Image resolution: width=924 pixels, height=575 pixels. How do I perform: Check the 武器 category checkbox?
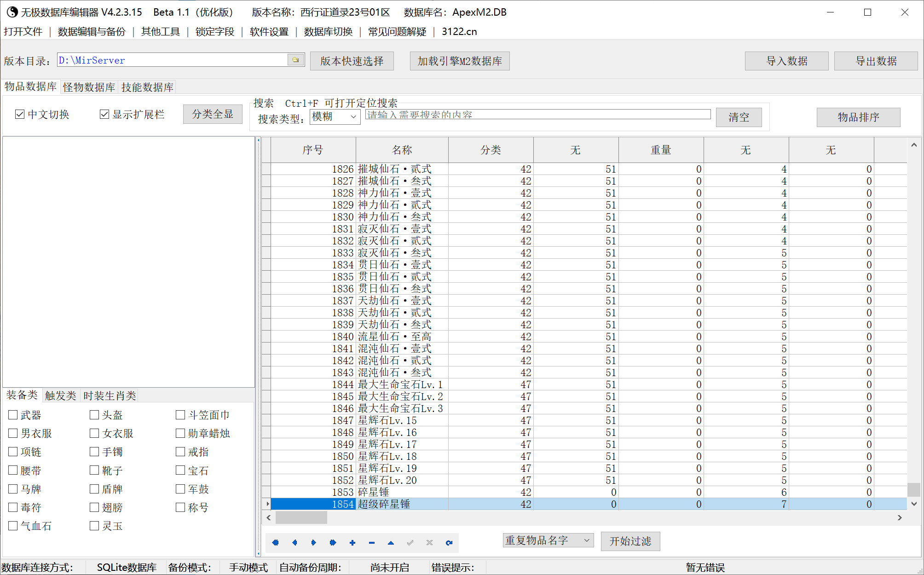click(x=13, y=415)
